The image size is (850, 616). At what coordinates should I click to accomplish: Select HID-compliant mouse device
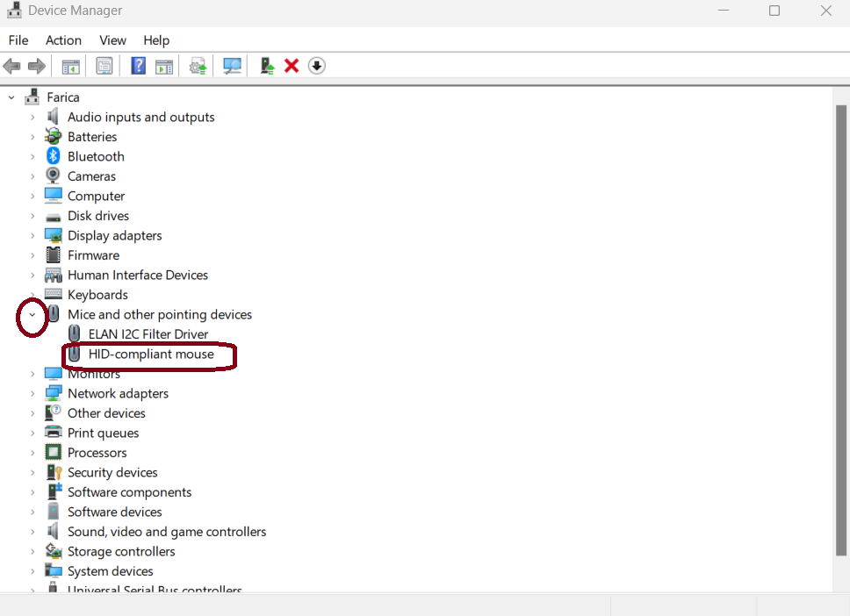151,355
